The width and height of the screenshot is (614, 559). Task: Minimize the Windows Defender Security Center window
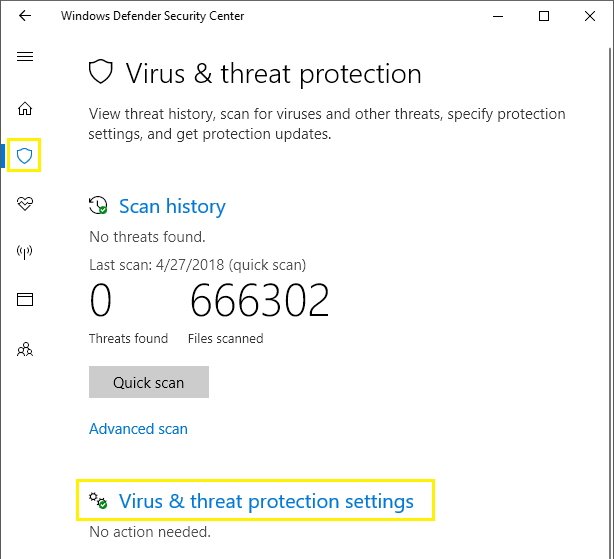(498, 16)
